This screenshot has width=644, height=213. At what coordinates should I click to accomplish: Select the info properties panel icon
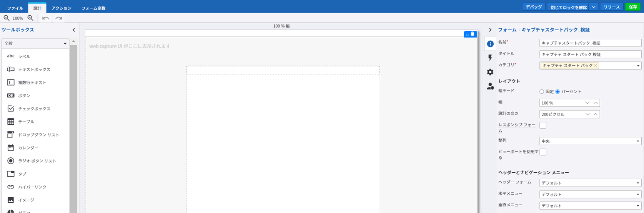[x=490, y=44]
